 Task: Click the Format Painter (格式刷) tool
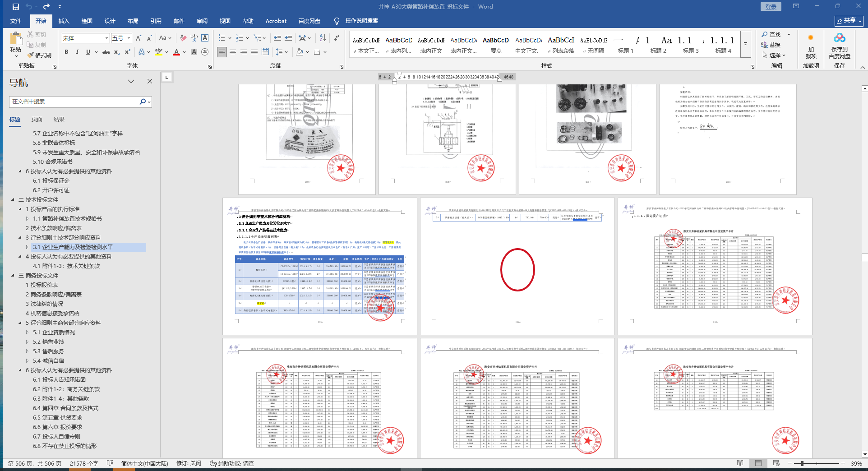click(x=39, y=55)
